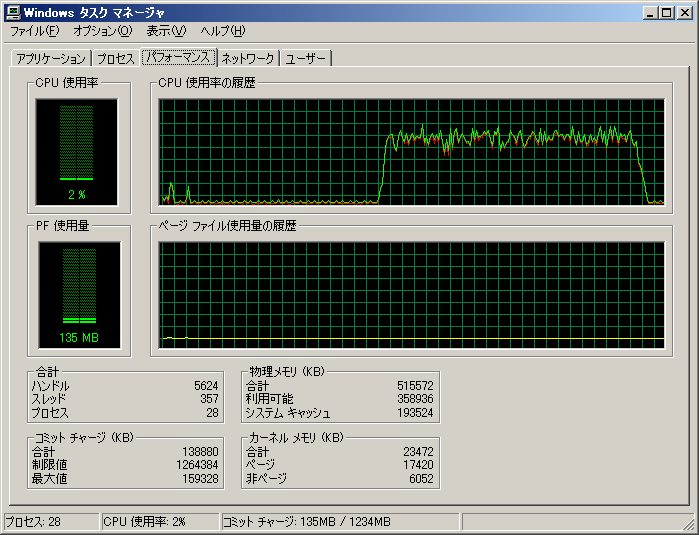Open the オプション(O) menu
Image resolution: width=699 pixels, height=535 pixels.
click(103, 31)
